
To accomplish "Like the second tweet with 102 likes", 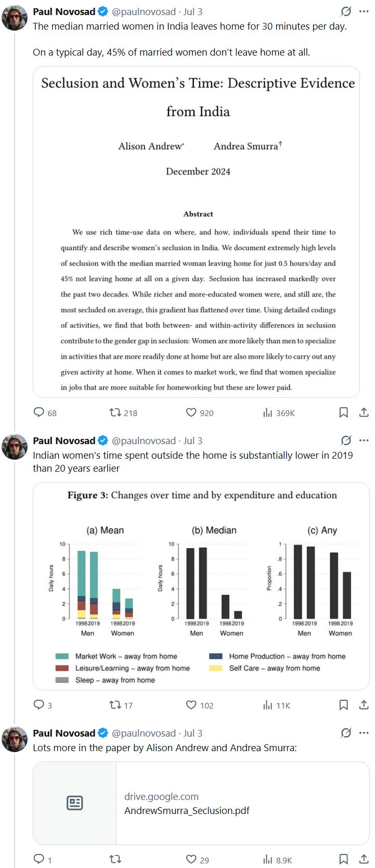I will click(200, 705).
